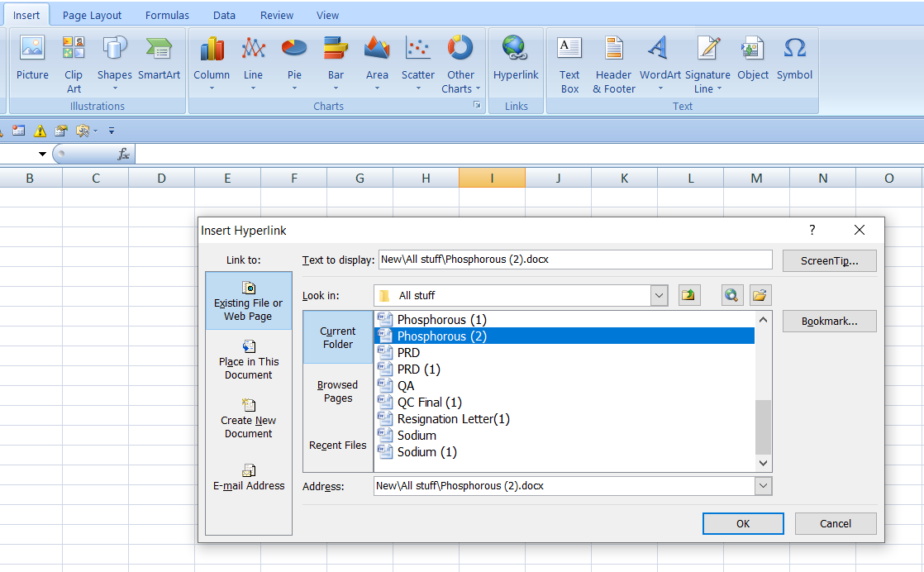Open the Look in folder dropdown
The width and height of the screenshot is (924, 572).
click(x=659, y=295)
